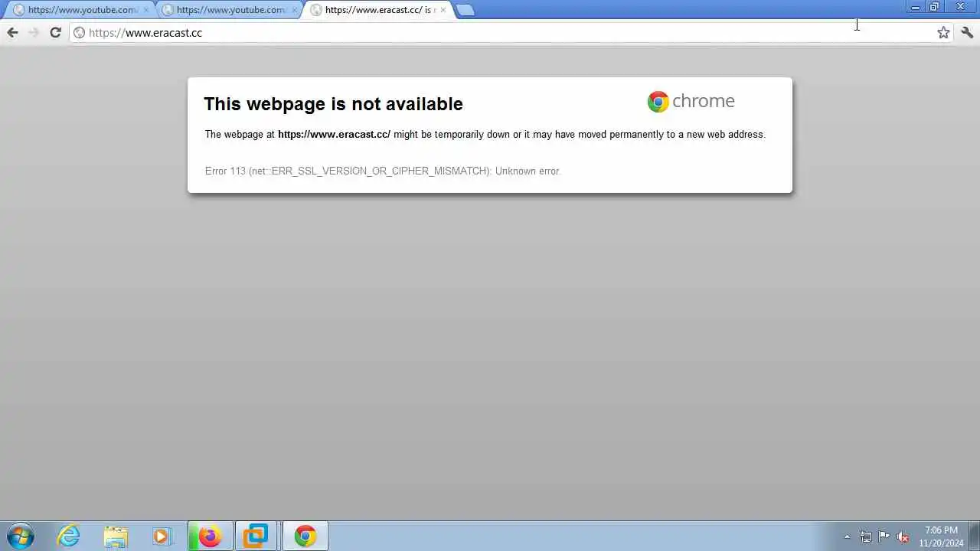The image size is (980, 551).
Task: Bookmark this page with the star icon
Action: tap(943, 32)
